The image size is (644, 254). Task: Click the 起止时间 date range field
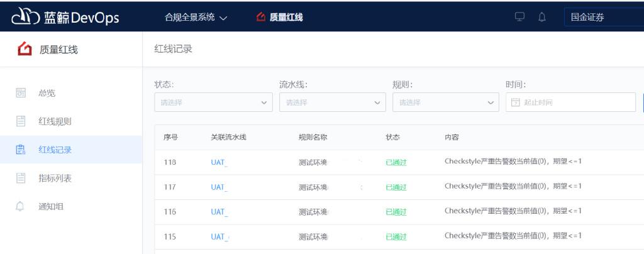coord(570,102)
